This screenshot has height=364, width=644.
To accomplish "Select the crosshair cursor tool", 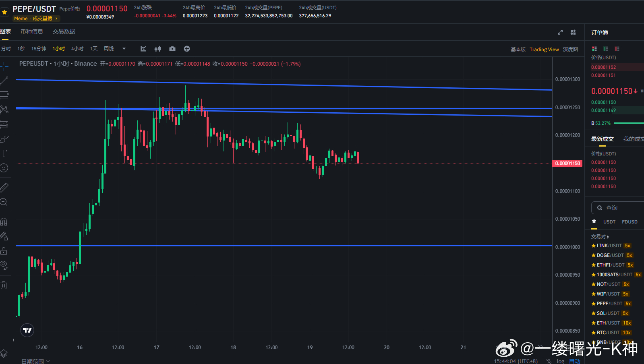I will coord(4,66).
